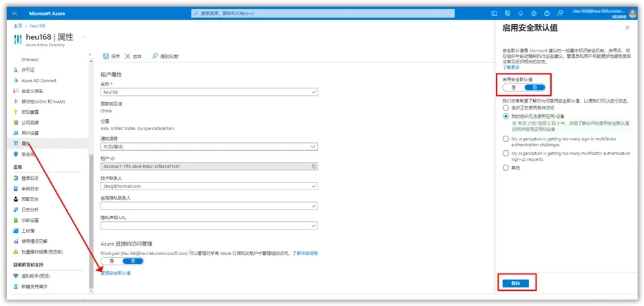The height and width of the screenshot is (306, 644).
Task: Click the 许可证 icon in sidebar
Action: point(16,70)
